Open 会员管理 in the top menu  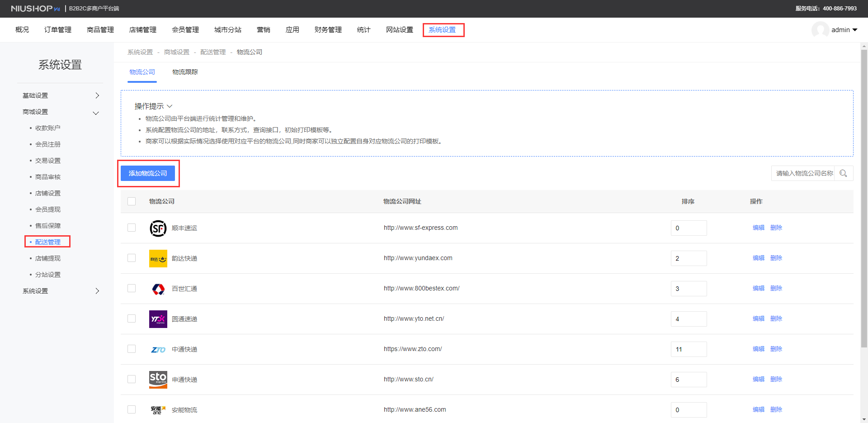coord(185,30)
